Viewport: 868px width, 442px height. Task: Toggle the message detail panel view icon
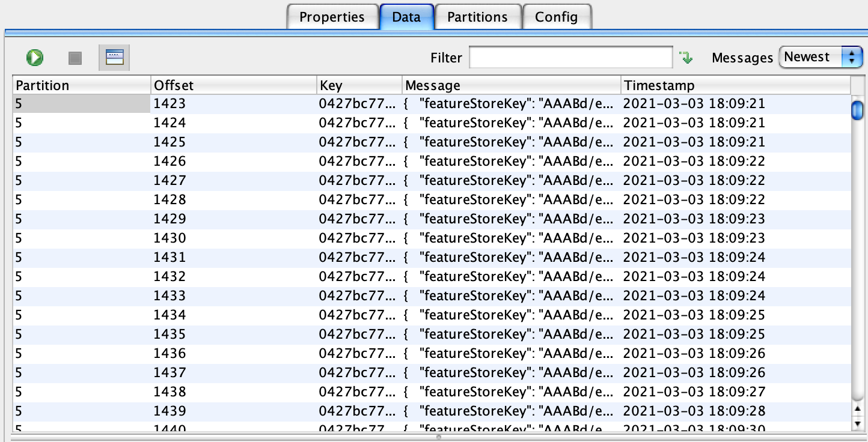pyautogui.click(x=114, y=58)
